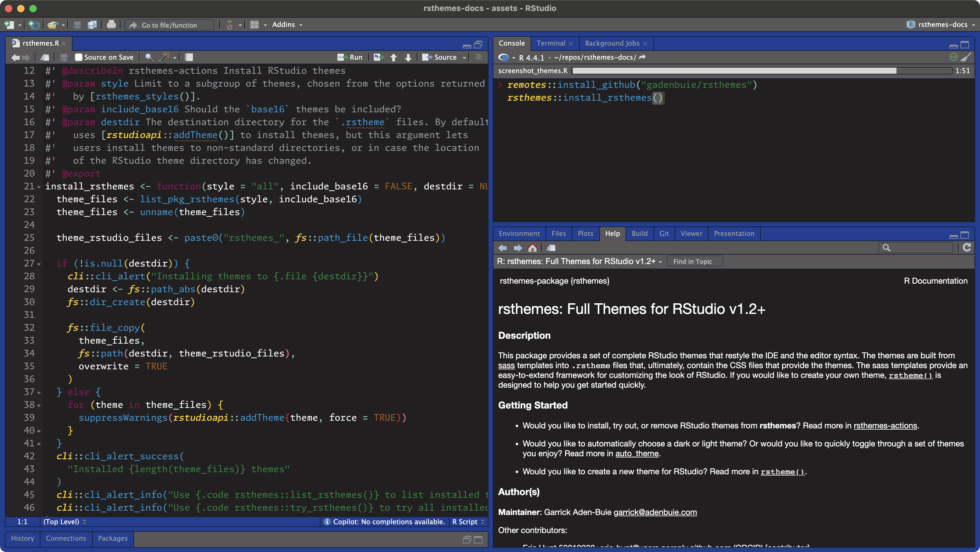Open the Addins dropdown menu

[287, 25]
